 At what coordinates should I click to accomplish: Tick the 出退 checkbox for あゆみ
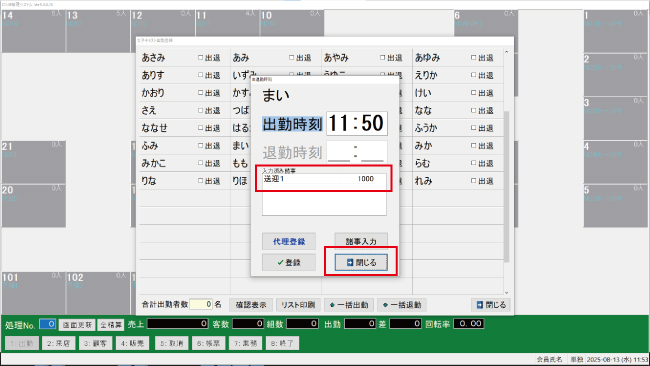473,58
